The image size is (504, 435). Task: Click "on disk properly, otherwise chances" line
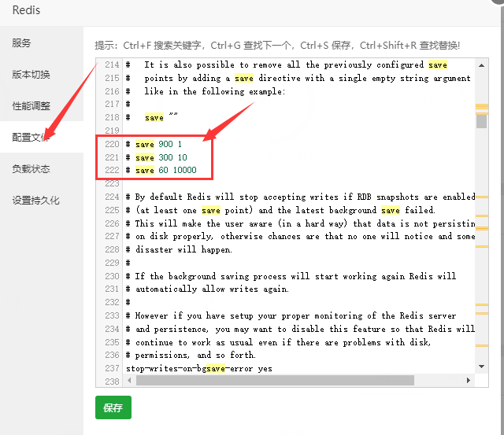point(301,236)
